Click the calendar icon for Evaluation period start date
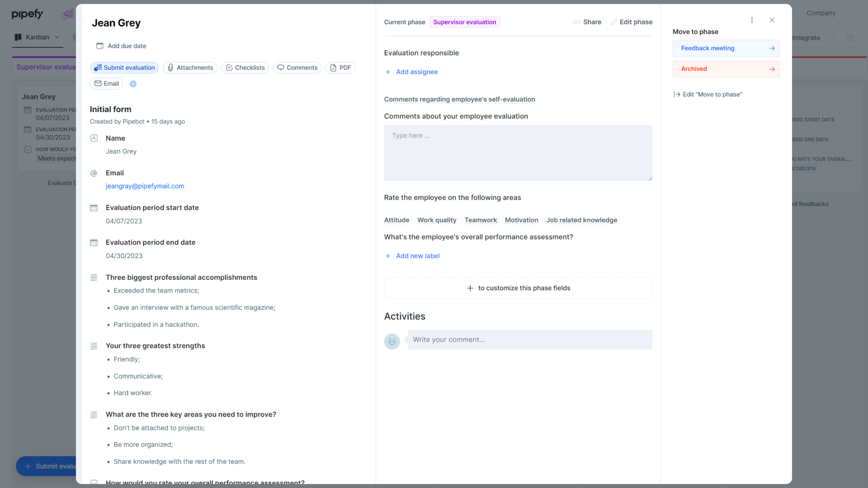 (94, 208)
